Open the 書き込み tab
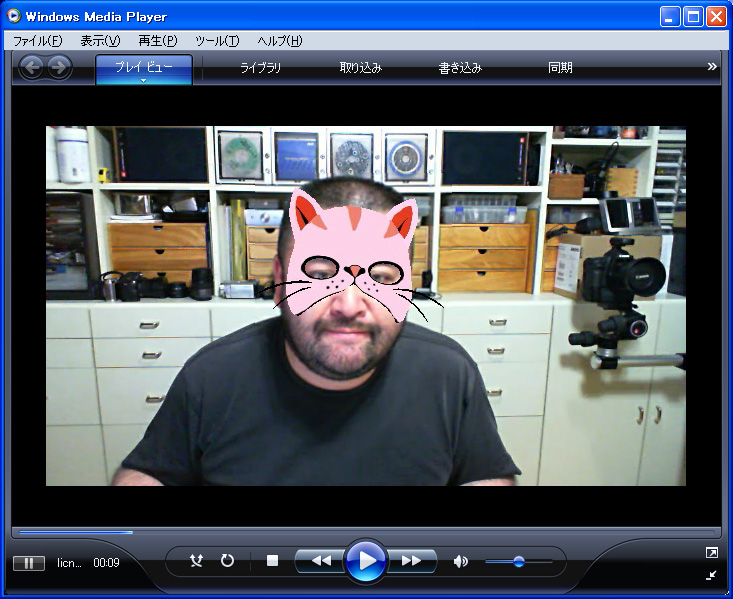733x599 pixels. 460,68
